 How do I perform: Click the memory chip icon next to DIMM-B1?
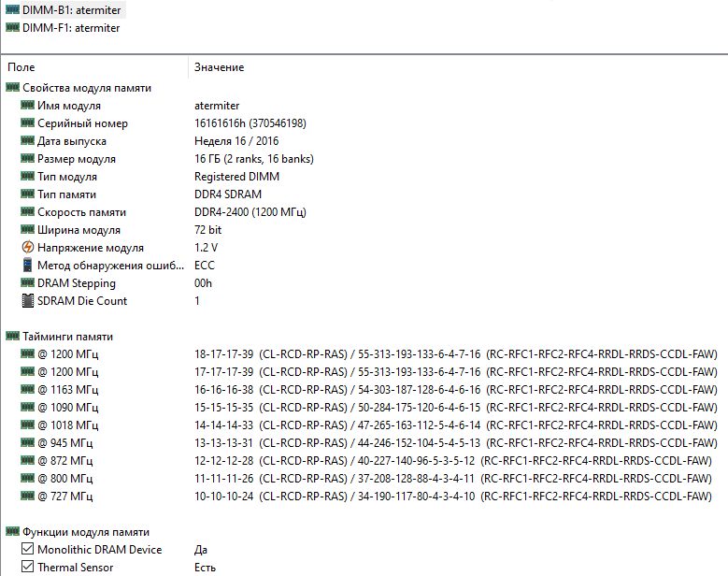point(12,9)
